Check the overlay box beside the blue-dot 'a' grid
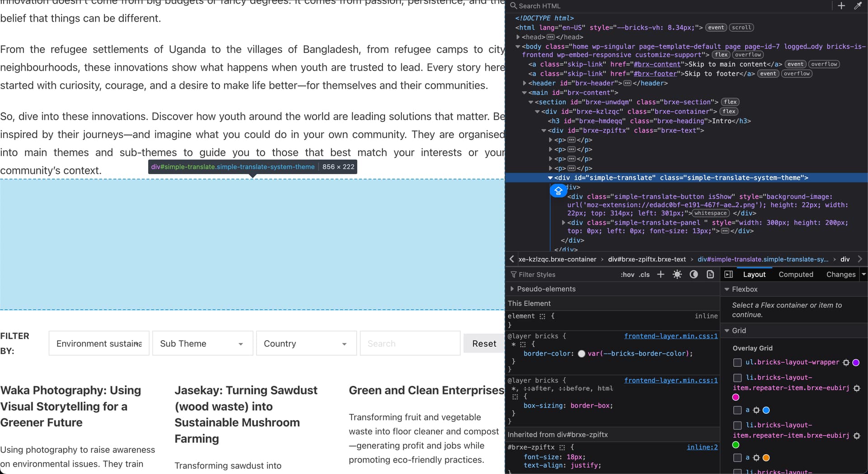Screen dimensions: 868x474 point(737,410)
